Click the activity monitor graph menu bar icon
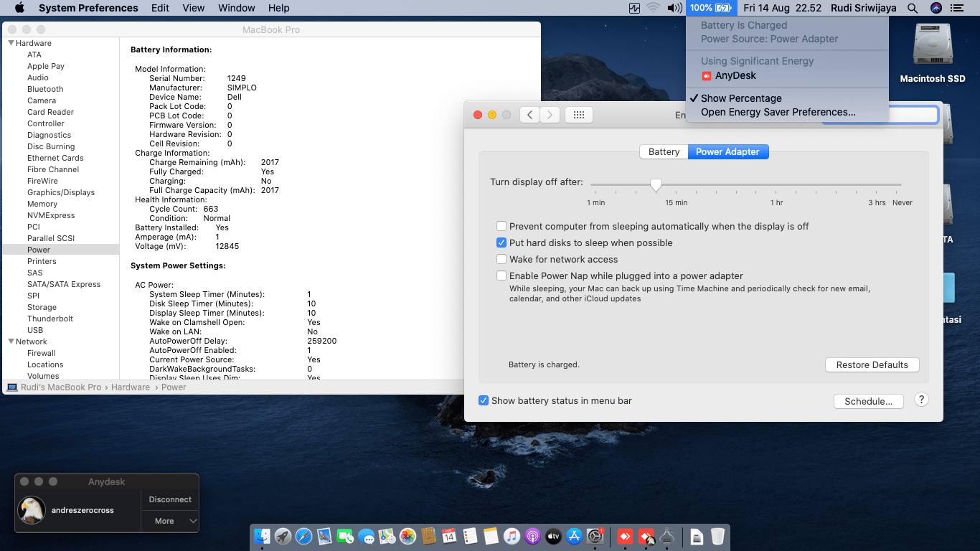Screen dimensions: 980x551 click(x=634, y=8)
